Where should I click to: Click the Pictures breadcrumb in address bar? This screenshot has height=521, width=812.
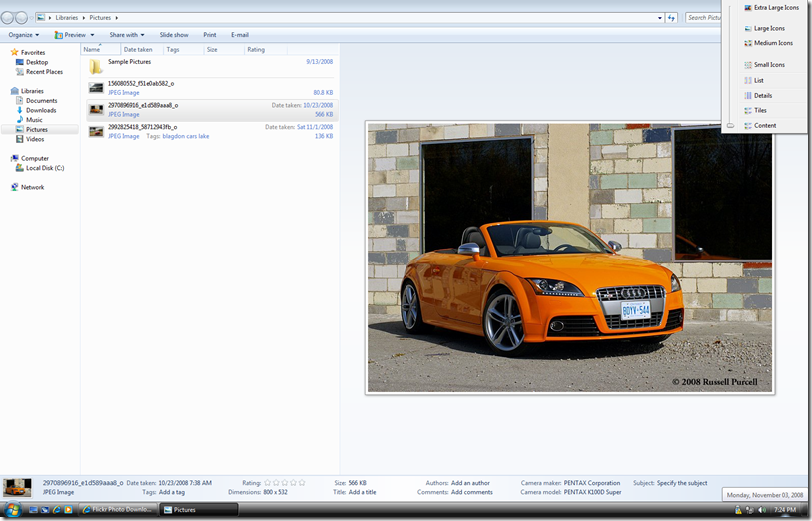[x=100, y=18]
